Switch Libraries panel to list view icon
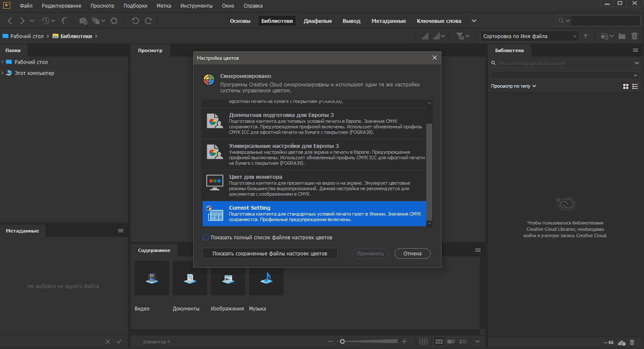The width and height of the screenshot is (644, 349). pyautogui.click(x=635, y=86)
